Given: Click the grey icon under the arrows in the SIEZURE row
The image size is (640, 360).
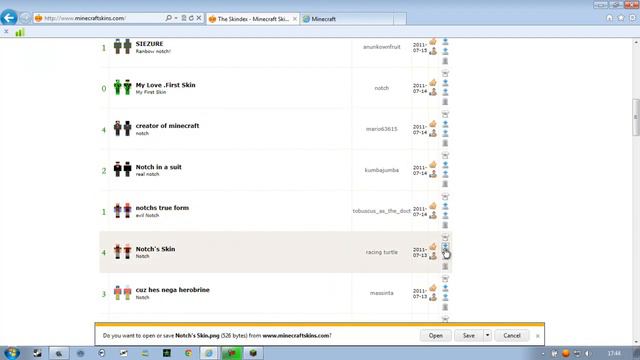Looking at the screenshot, I should pos(445,61).
